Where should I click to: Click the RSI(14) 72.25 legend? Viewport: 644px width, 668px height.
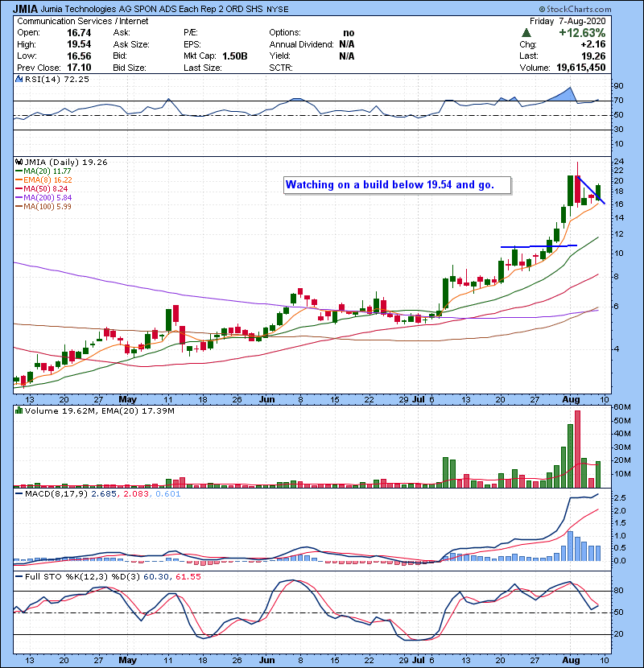[56, 79]
